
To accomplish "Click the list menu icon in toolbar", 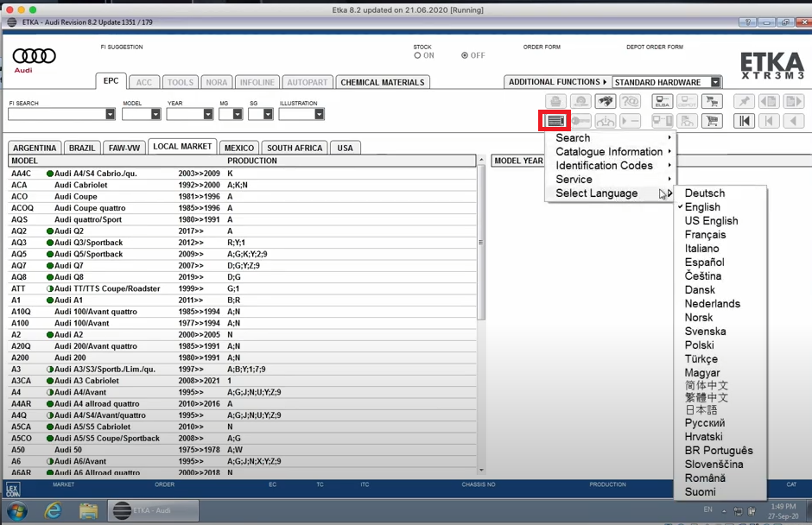I will pyautogui.click(x=555, y=121).
